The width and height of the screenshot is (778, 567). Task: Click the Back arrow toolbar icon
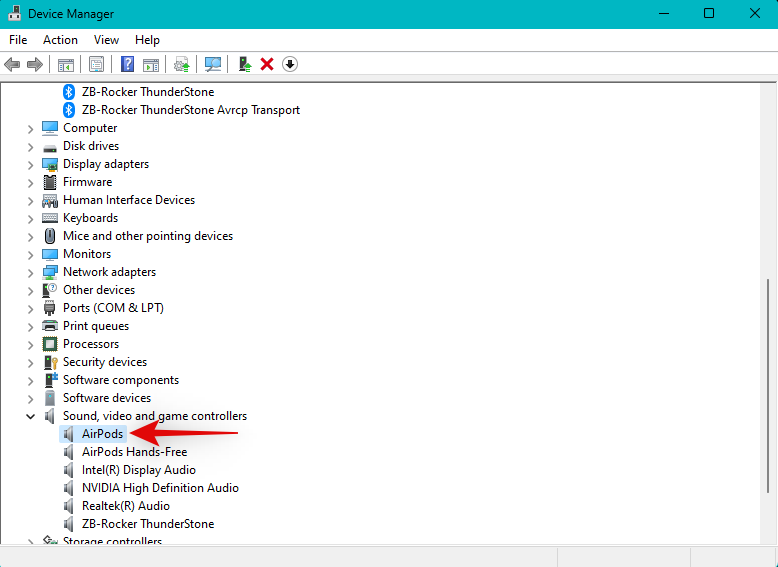[x=12, y=64]
